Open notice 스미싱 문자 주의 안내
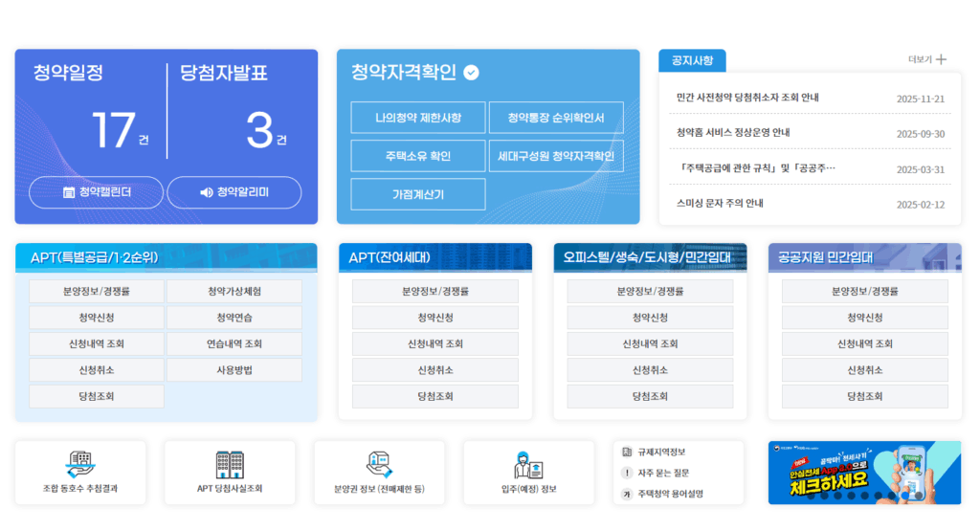The height and width of the screenshot is (530, 980). tap(720, 203)
